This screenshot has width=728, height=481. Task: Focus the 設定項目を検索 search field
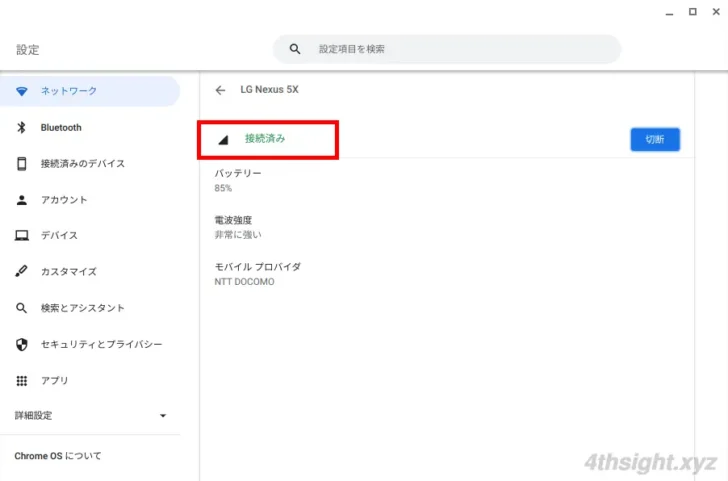click(447, 49)
